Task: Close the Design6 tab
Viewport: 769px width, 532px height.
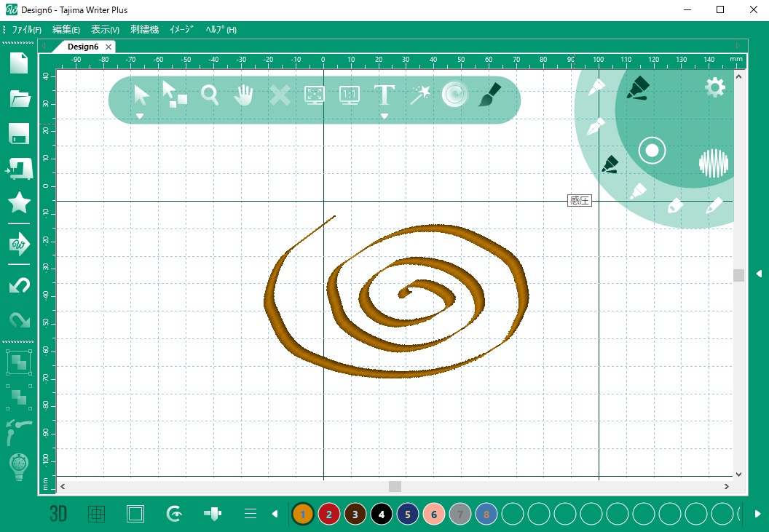Action: pos(109,47)
